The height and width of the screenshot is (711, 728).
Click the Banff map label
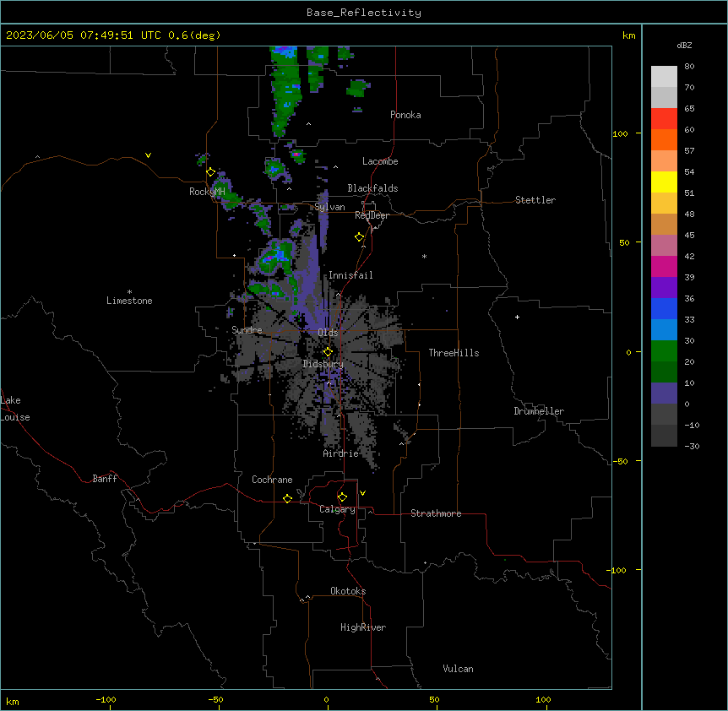(105, 479)
